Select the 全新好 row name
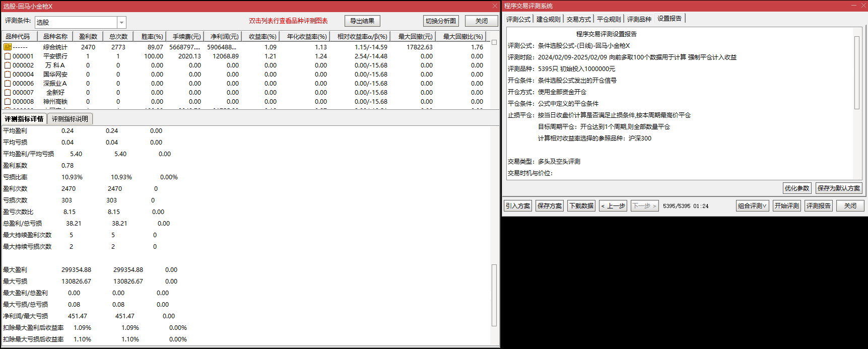The width and height of the screenshot is (868, 349). click(55, 92)
